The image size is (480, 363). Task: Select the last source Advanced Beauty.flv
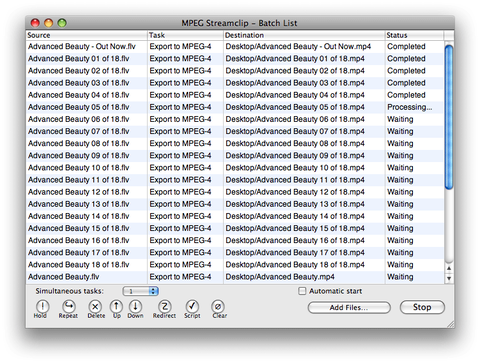tap(64, 277)
